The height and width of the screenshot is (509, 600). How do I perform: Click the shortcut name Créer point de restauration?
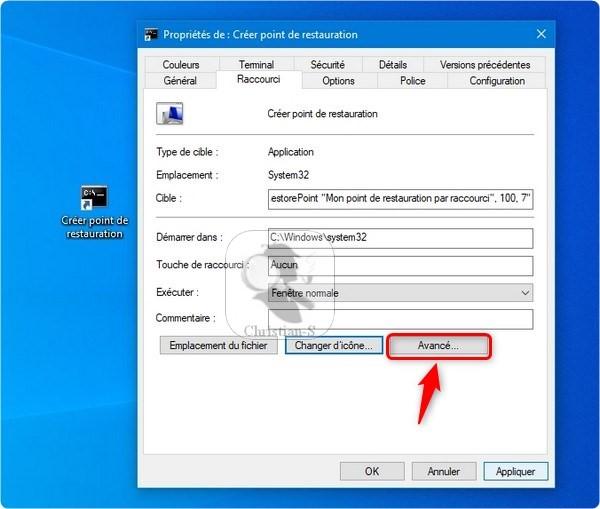pyautogui.click(x=322, y=114)
